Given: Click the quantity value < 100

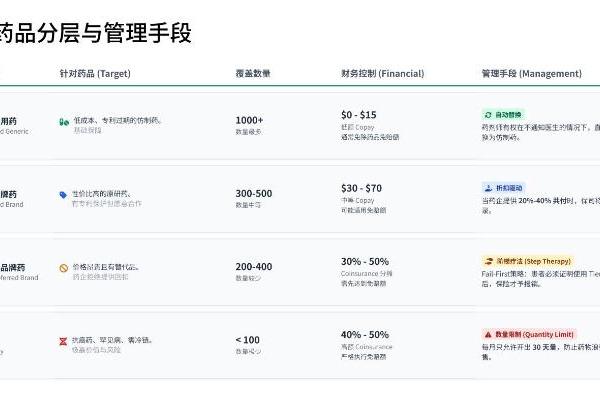Looking at the screenshot, I should click(x=248, y=340).
